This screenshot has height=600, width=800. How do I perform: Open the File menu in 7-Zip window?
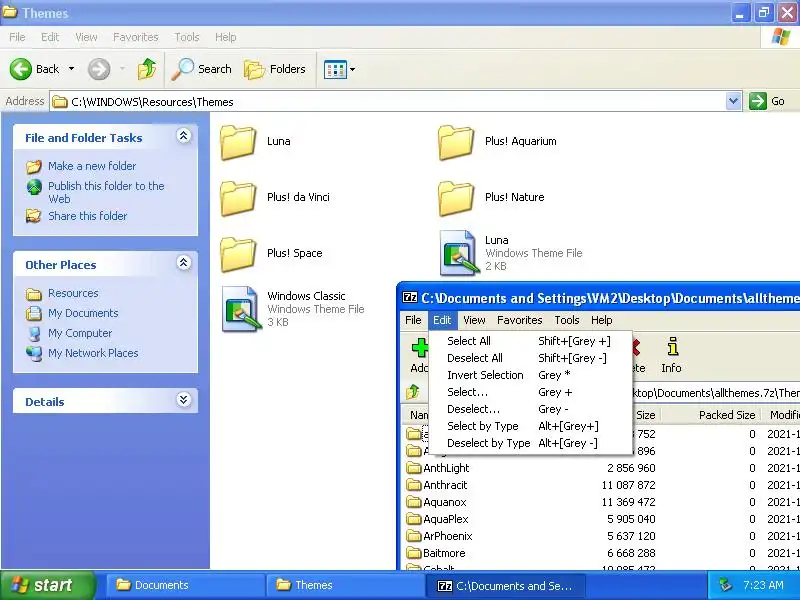[x=413, y=320]
